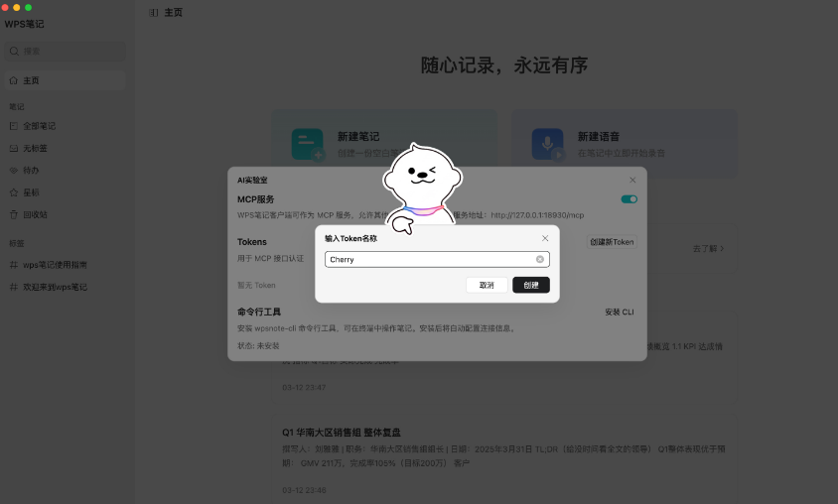Click the 创建新Token button
Screen dimensions: 838x504
pyautogui.click(x=612, y=242)
